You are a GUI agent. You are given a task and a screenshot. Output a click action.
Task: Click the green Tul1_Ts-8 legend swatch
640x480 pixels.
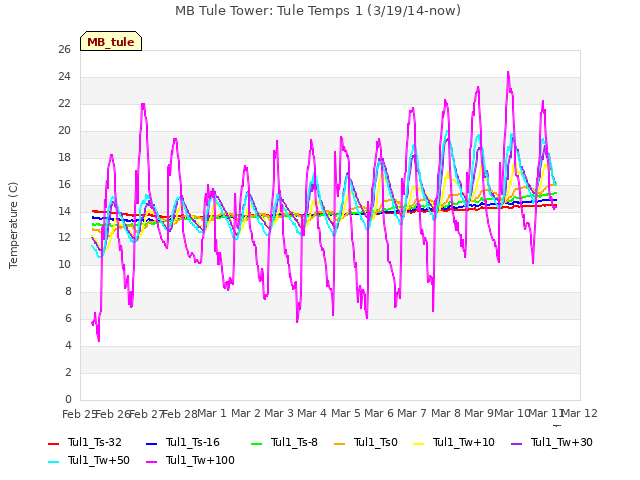tap(256, 444)
